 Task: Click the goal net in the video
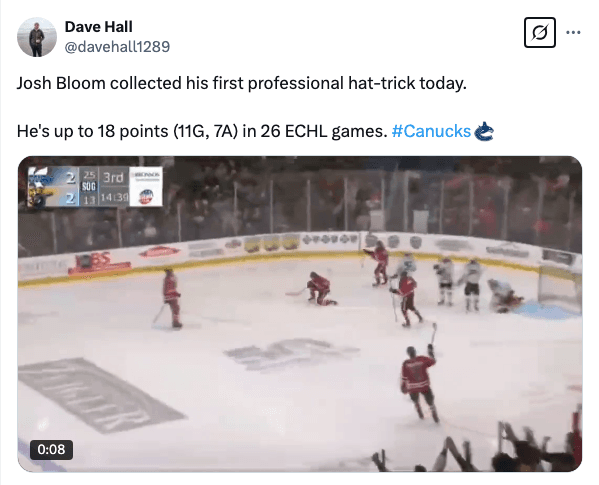(x=560, y=286)
